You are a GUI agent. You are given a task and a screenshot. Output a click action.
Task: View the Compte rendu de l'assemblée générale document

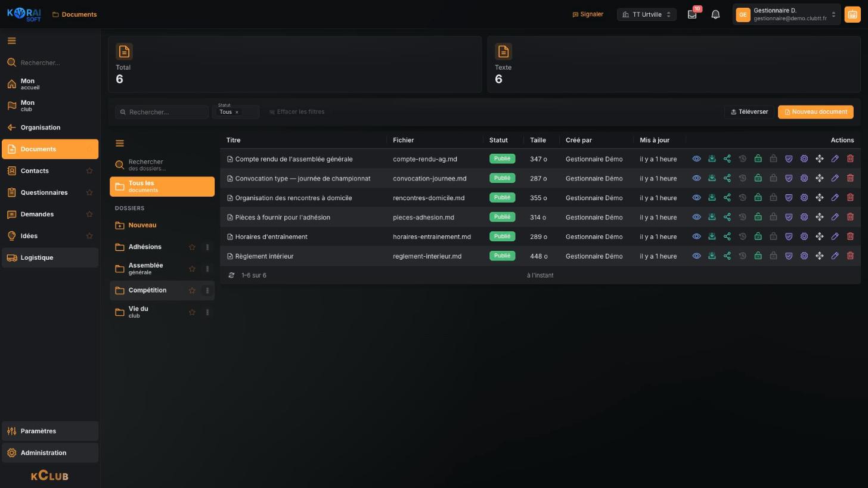(x=696, y=159)
